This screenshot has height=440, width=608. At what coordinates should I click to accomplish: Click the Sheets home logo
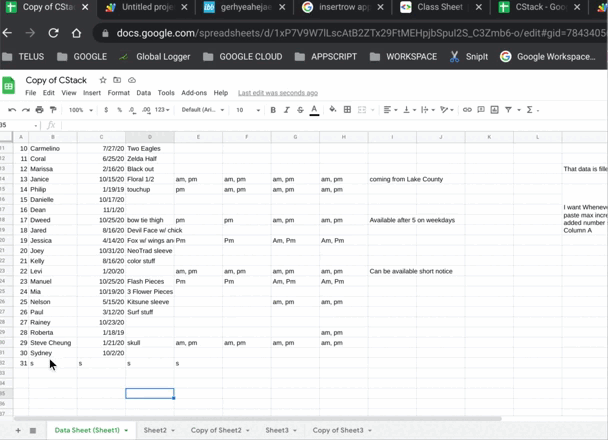click(9, 86)
